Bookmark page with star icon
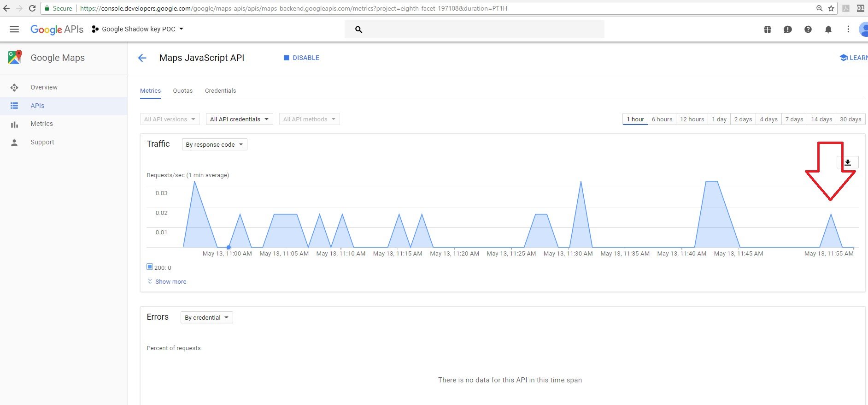868x405 pixels. [x=831, y=8]
